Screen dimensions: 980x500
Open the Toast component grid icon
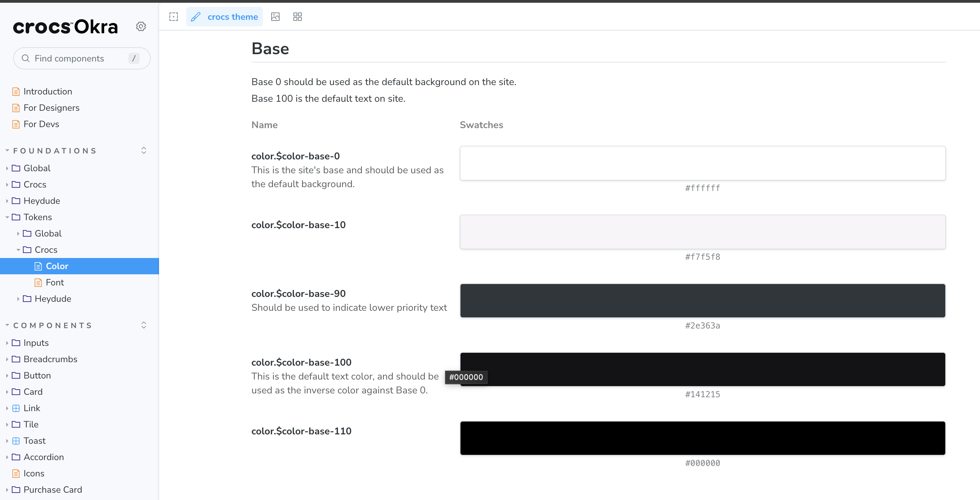(16, 441)
